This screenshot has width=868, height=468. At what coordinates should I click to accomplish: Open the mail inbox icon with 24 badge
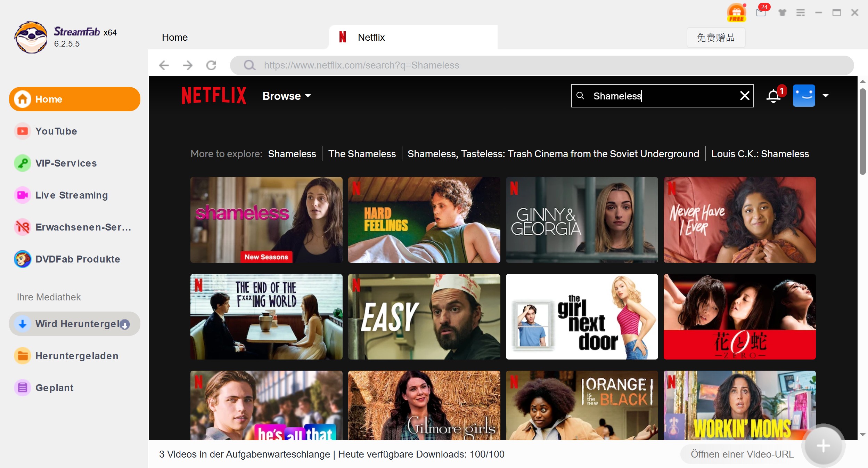(761, 13)
